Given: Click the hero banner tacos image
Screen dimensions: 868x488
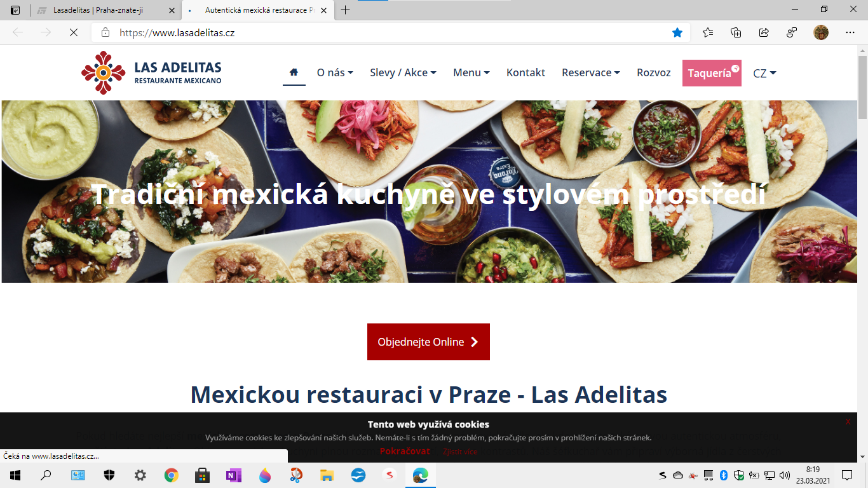Looking at the screenshot, I should tap(429, 191).
